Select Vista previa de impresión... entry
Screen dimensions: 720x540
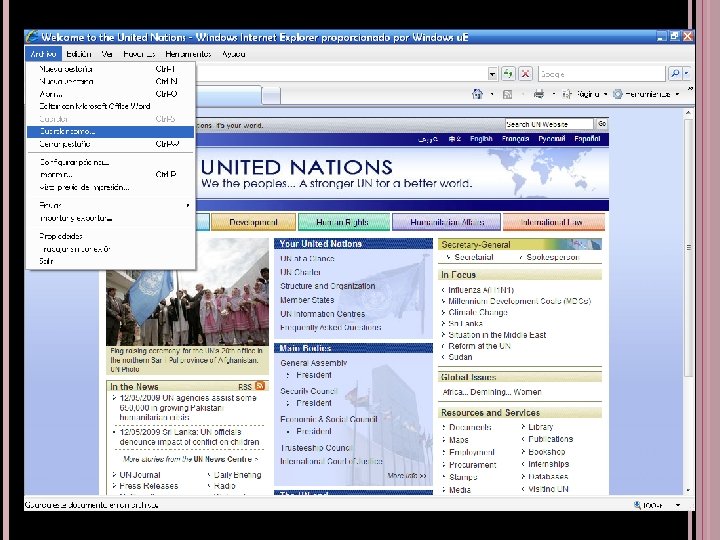[x=110, y=187]
